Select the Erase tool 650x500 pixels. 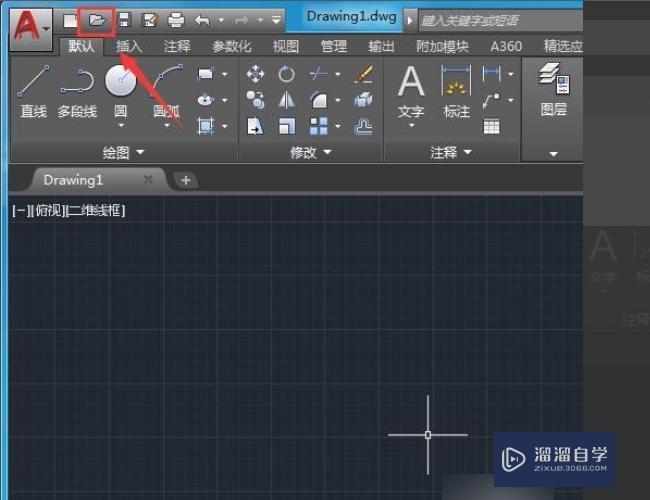364,74
